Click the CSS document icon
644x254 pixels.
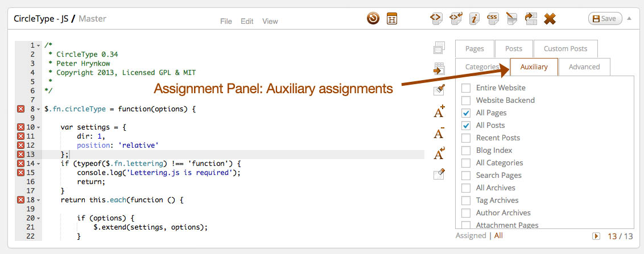tap(493, 18)
